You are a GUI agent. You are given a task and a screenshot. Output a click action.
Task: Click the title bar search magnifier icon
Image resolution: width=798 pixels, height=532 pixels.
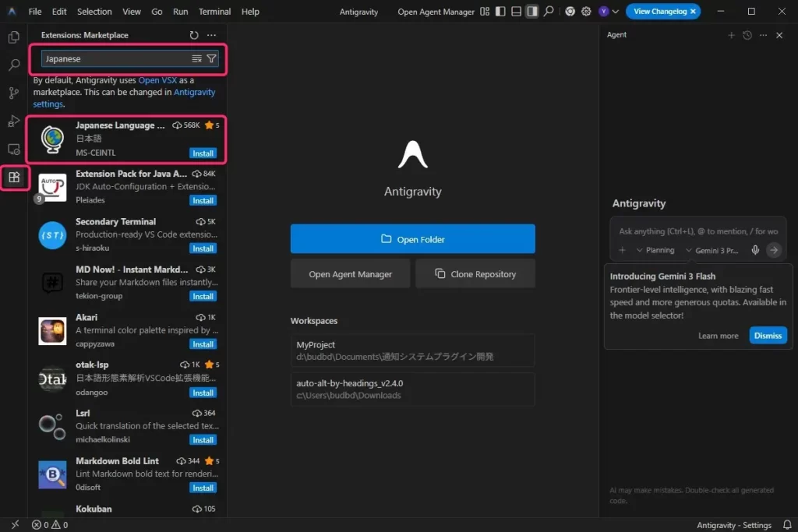tap(548, 11)
